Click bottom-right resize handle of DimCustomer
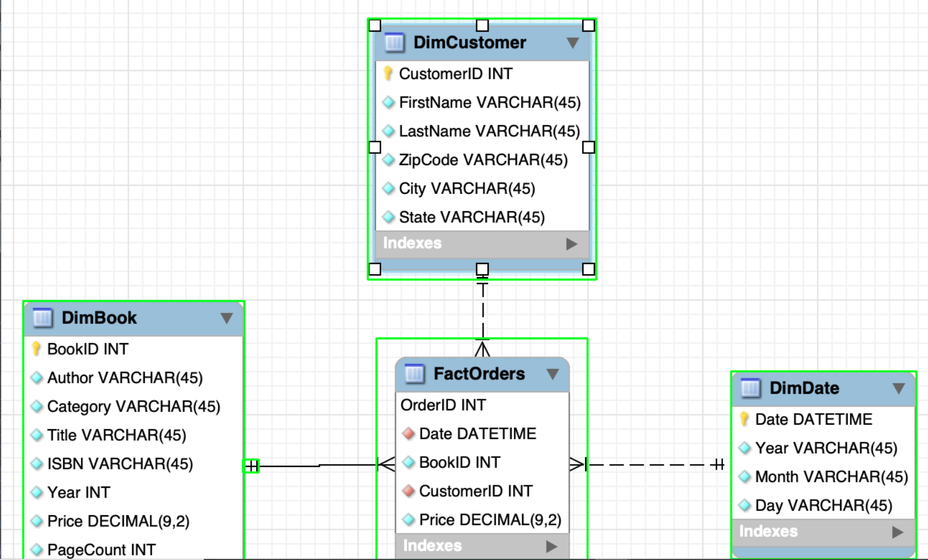 coord(589,269)
